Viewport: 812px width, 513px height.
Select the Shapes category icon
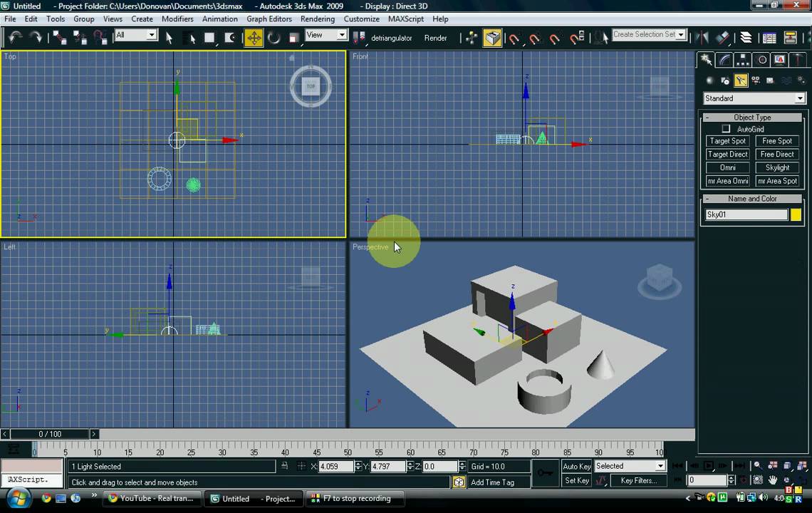(x=725, y=81)
